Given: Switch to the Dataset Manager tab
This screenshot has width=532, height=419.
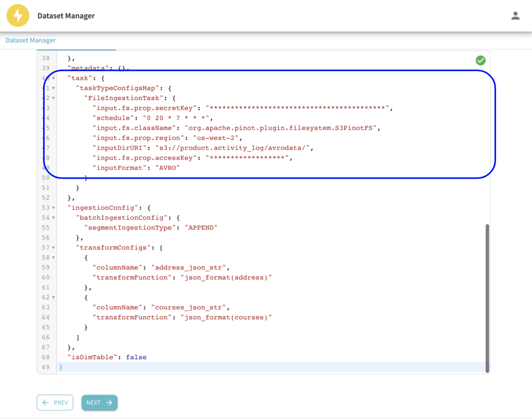Looking at the screenshot, I should [x=30, y=40].
